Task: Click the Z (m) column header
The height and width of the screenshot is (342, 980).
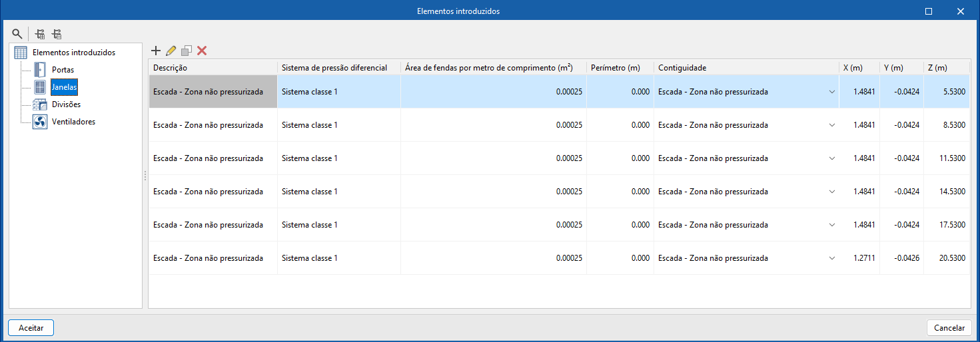Action: [947, 68]
